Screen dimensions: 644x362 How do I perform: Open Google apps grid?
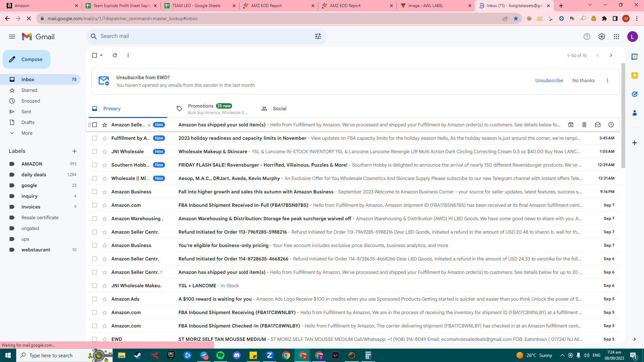point(616,37)
